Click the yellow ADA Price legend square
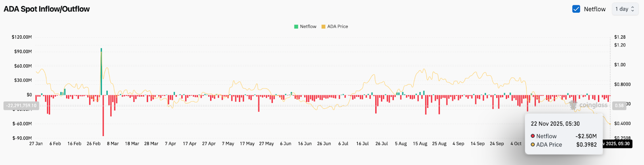 (323, 27)
